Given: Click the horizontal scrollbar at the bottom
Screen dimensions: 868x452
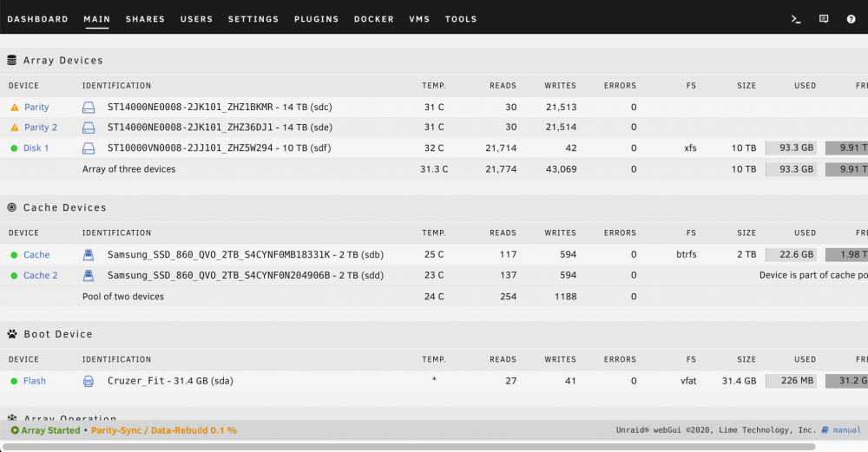Looking at the screenshot, I should tap(409, 447).
